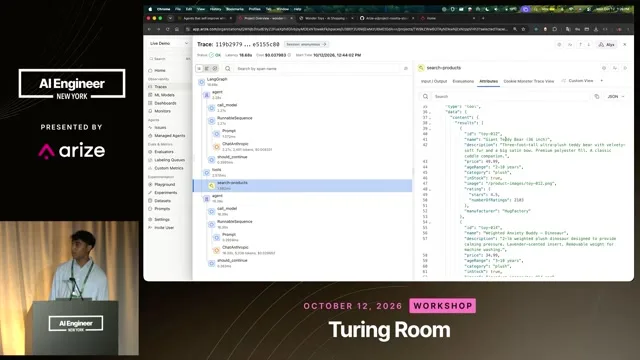Screen dimensions: 640x360
Task: Click the Session anonymous link button
Action: tap(306, 44)
